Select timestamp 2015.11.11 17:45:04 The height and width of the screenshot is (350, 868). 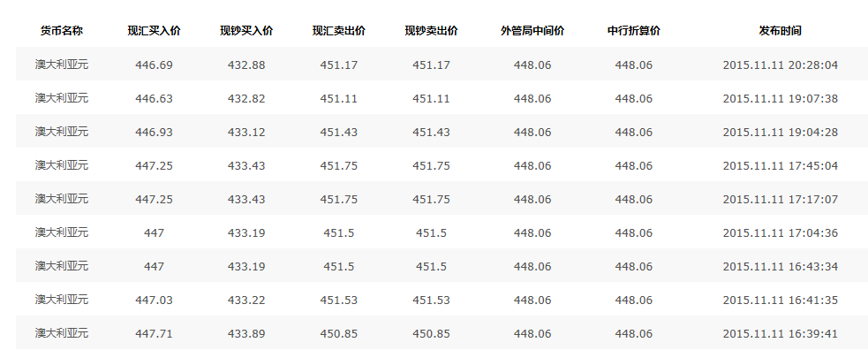pyautogui.click(x=780, y=165)
